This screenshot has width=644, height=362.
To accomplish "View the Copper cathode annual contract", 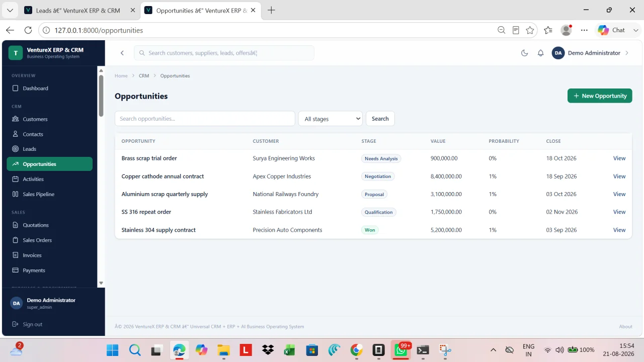I will point(619,176).
